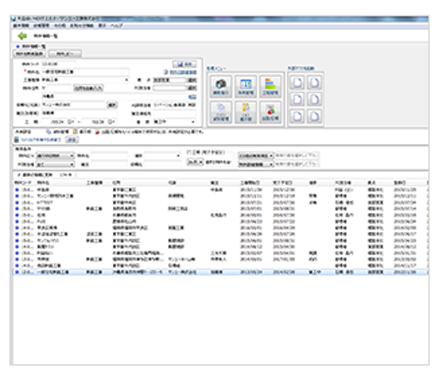Image resolution: width=442 pixels, height=375 pixels.
Task: Expand the small dropdown below the search checkbox
Action: tap(195, 162)
